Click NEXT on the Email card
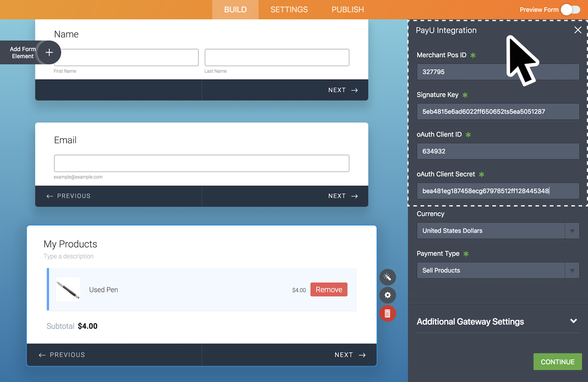 click(343, 196)
